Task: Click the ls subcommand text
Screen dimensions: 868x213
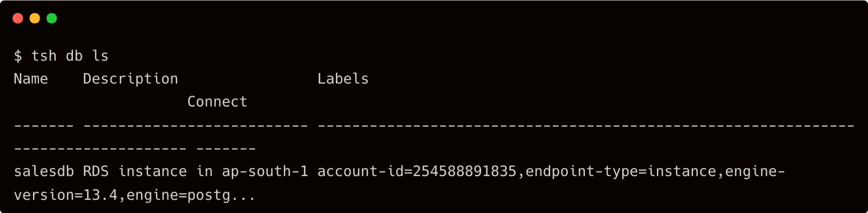Action: click(100, 56)
